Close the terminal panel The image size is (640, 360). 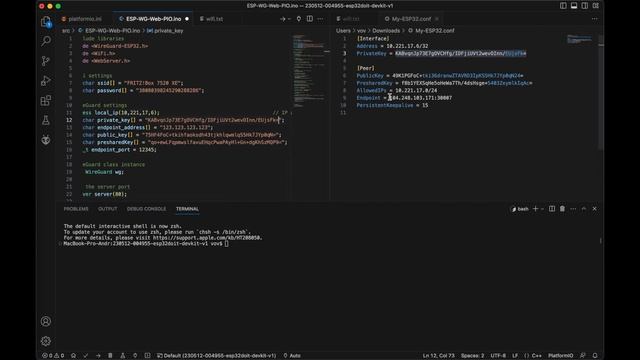point(595,209)
